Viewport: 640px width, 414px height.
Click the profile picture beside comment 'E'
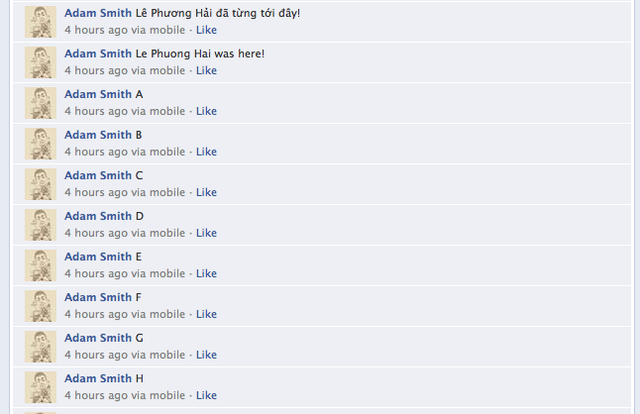pos(40,265)
